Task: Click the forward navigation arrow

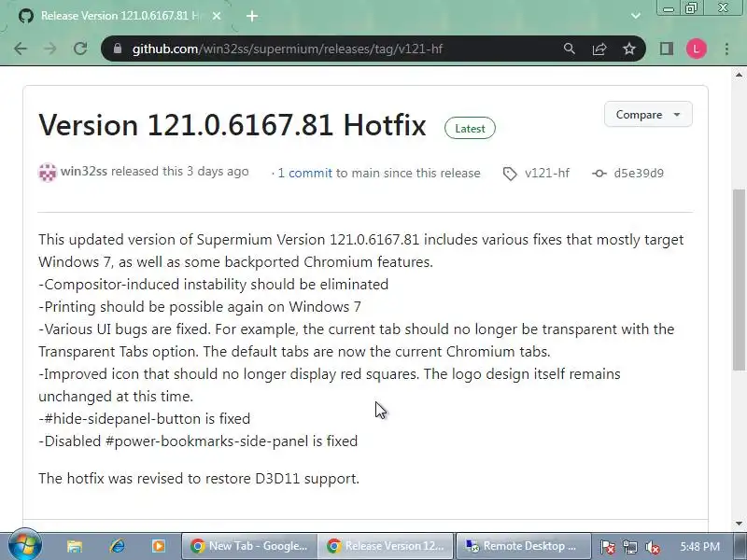Action: [x=50, y=49]
